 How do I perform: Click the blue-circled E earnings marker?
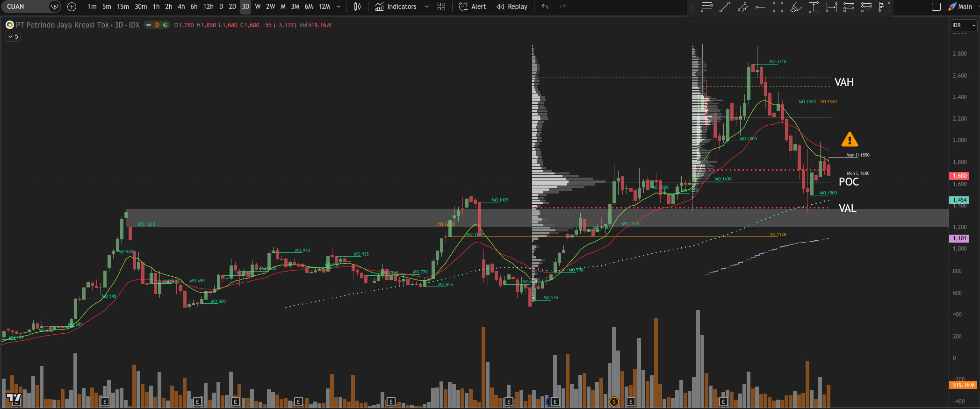click(554, 402)
